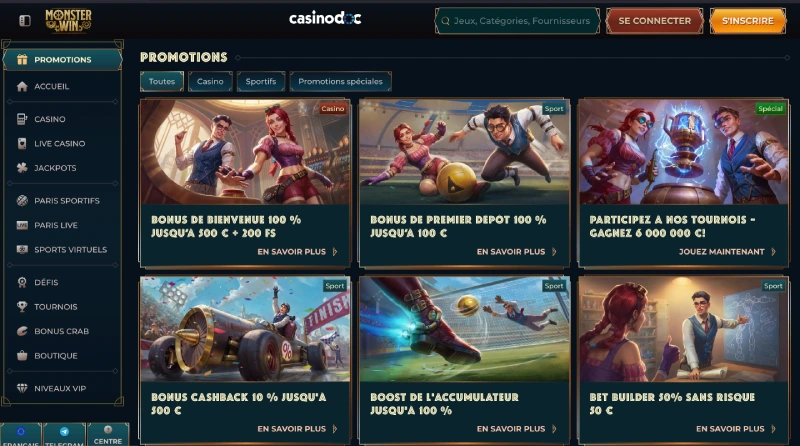Viewport: 800px width, 446px height.
Task: Click the Monster Win logo
Action: 68,20
